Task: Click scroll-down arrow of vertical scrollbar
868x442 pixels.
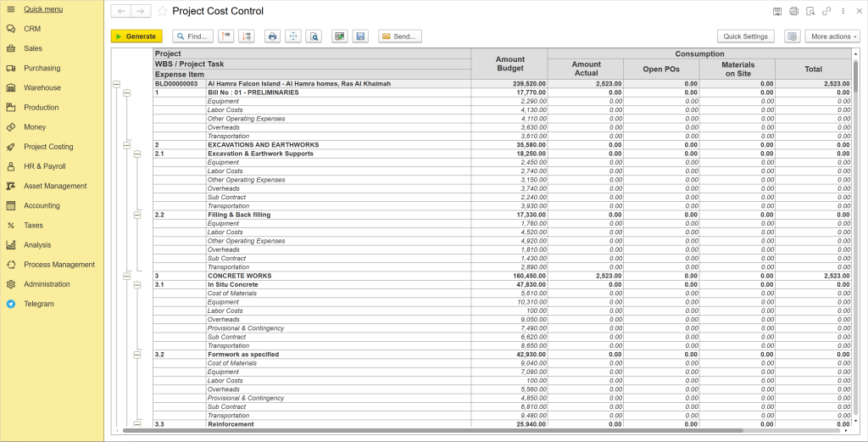Action: coord(856,422)
